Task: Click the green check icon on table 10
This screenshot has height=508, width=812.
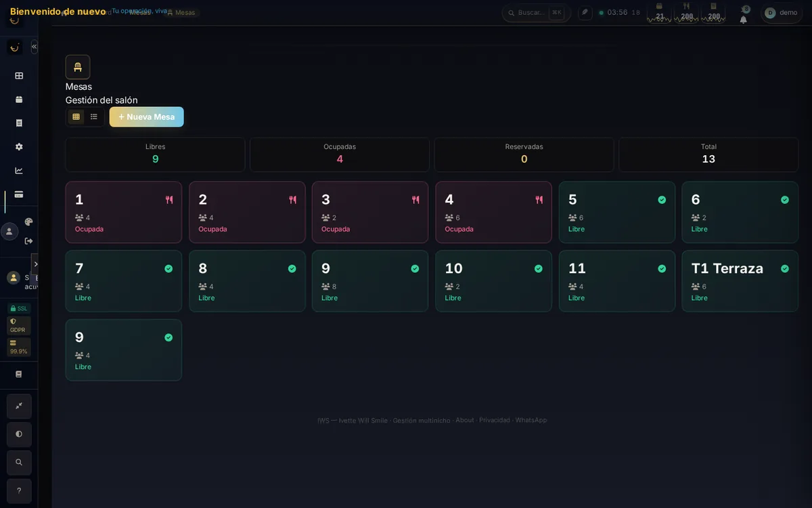Action: click(539, 269)
